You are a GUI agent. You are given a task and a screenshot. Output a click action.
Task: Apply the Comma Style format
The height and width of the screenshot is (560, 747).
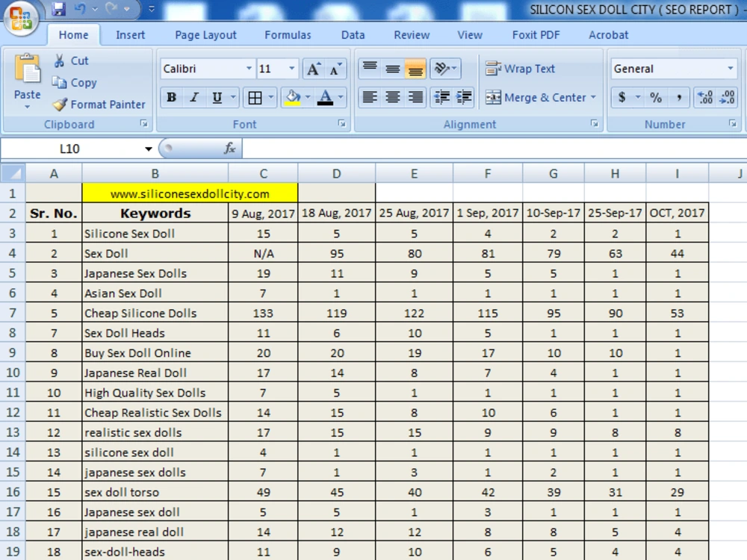679,97
